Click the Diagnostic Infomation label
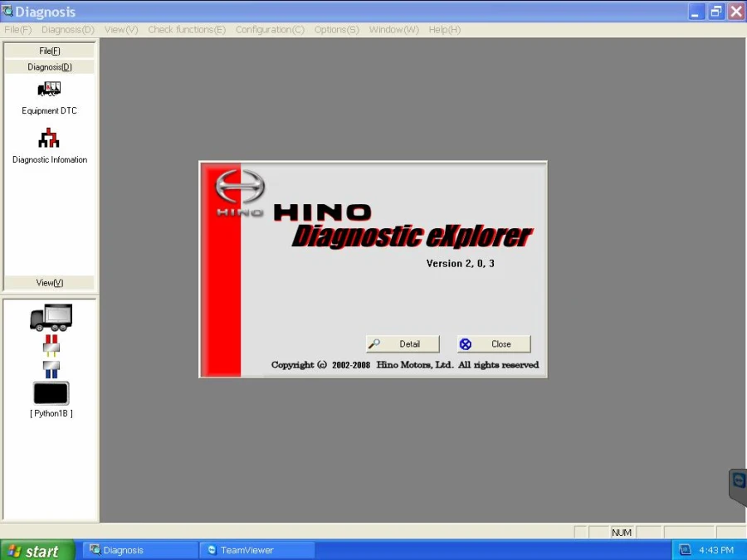Screen dimensions: 747x560 [50, 159]
